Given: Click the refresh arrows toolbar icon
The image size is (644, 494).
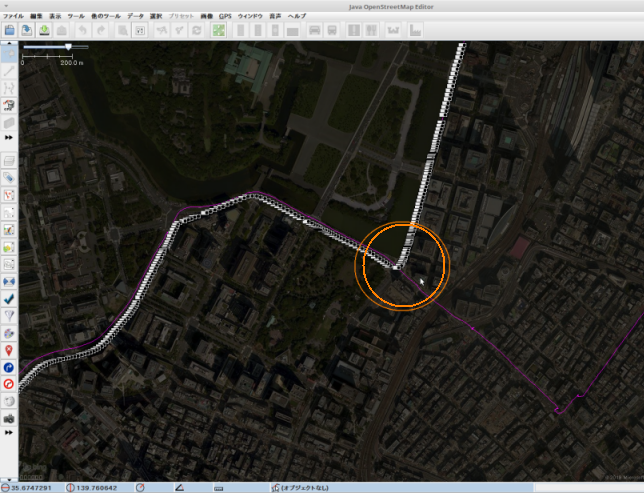Looking at the screenshot, I should tap(197, 30).
